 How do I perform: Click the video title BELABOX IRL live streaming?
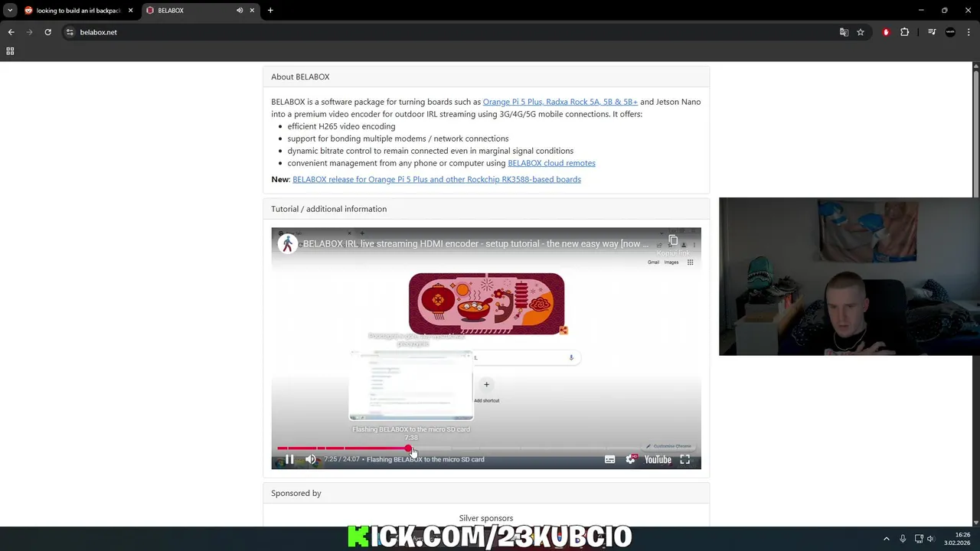475,243
